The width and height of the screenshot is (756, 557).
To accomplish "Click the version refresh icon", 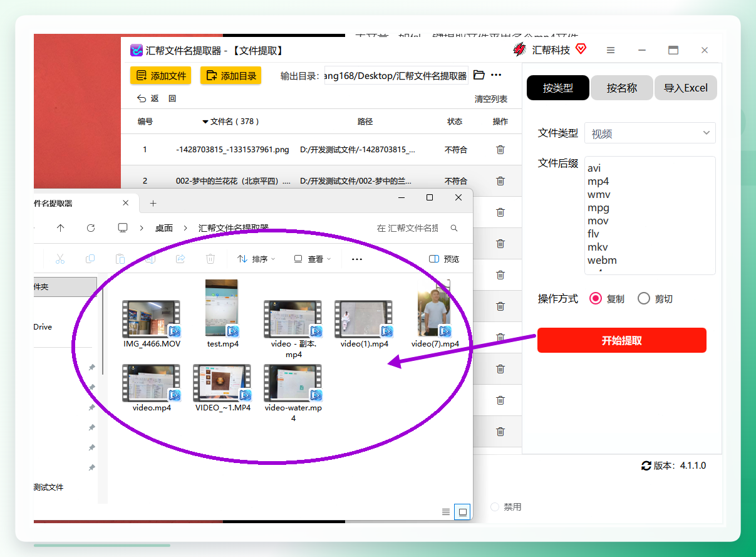I will [x=646, y=466].
